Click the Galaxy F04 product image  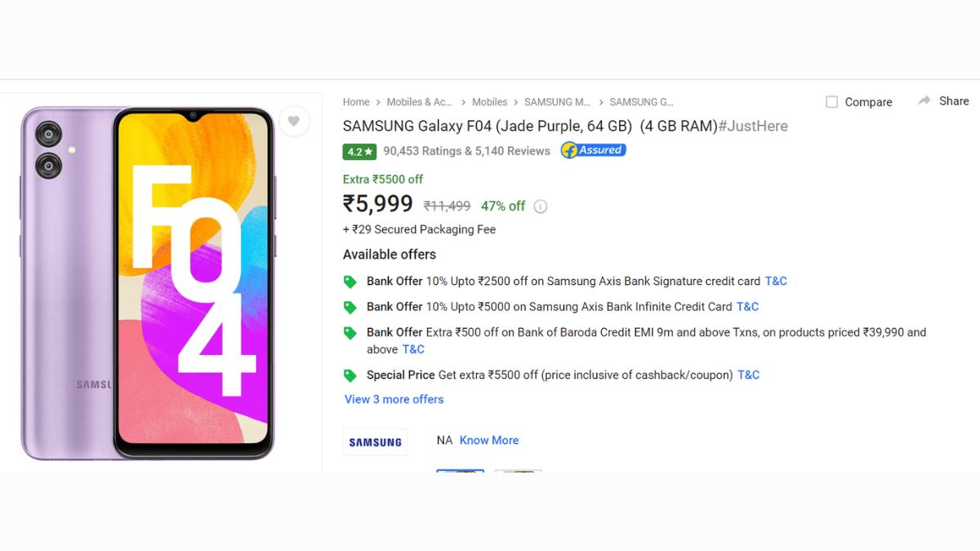click(148, 282)
